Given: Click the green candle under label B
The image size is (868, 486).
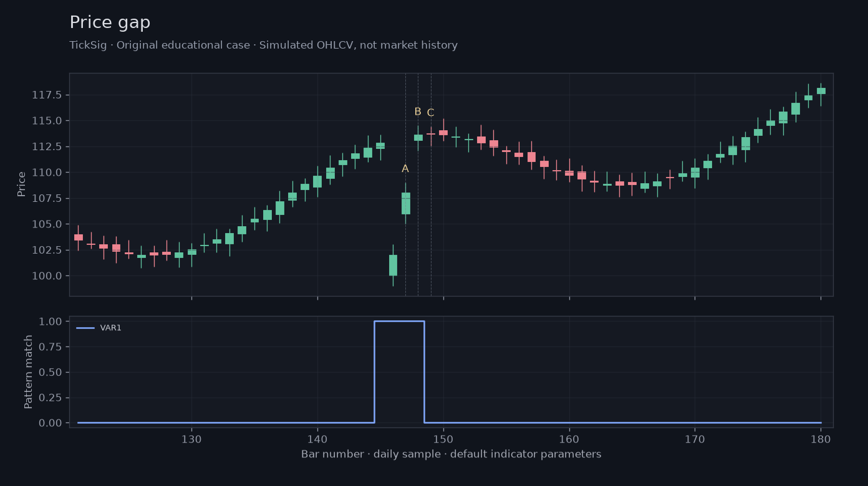Looking at the screenshot, I should (x=418, y=138).
